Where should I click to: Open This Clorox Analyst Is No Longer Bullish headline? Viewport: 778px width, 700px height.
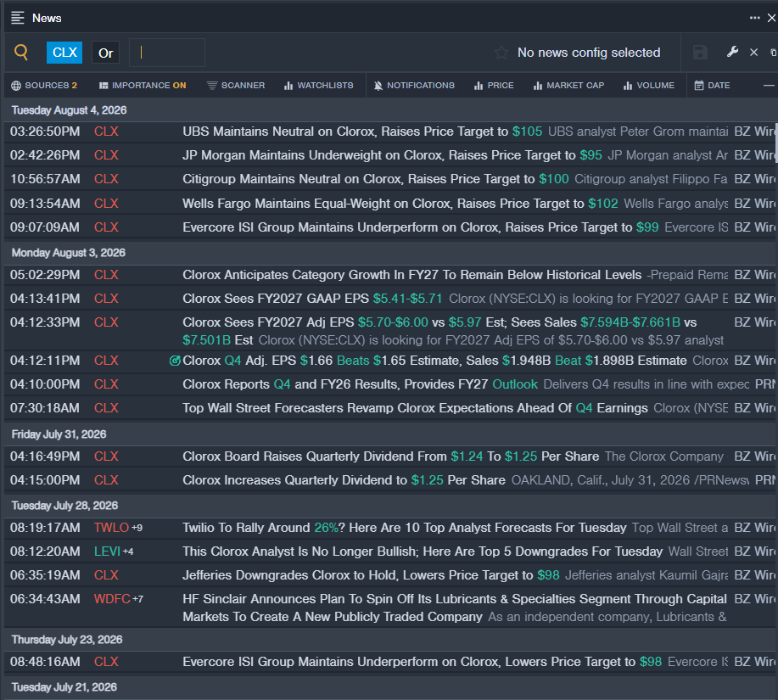click(423, 552)
